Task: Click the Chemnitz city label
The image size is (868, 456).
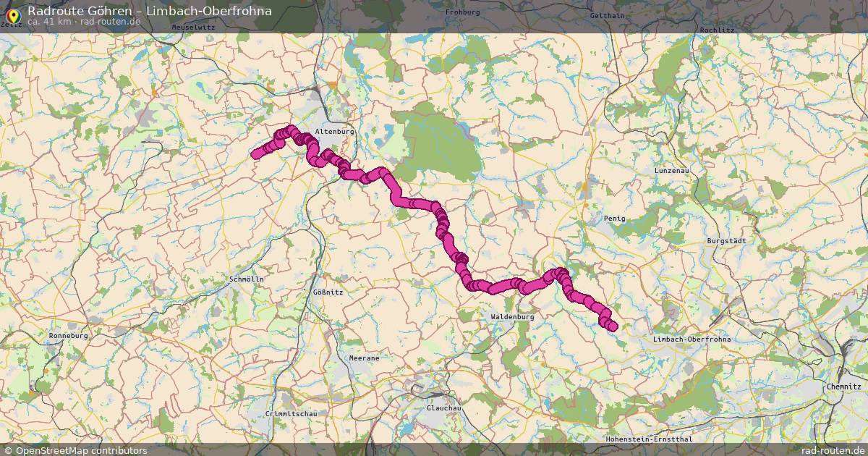Action: tap(843, 387)
